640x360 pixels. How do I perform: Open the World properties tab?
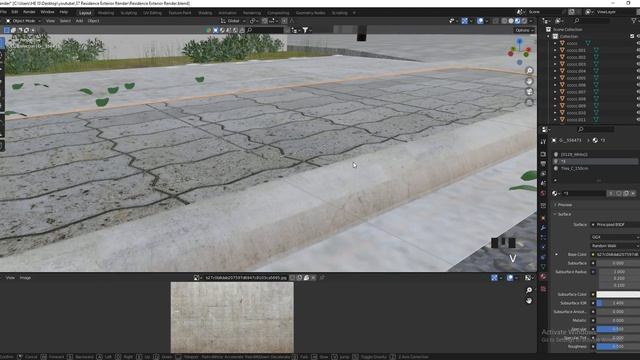pyautogui.click(x=543, y=193)
